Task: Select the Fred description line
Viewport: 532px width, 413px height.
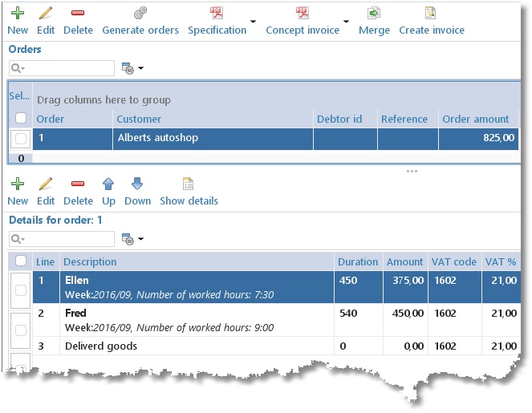Action: click(x=197, y=320)
